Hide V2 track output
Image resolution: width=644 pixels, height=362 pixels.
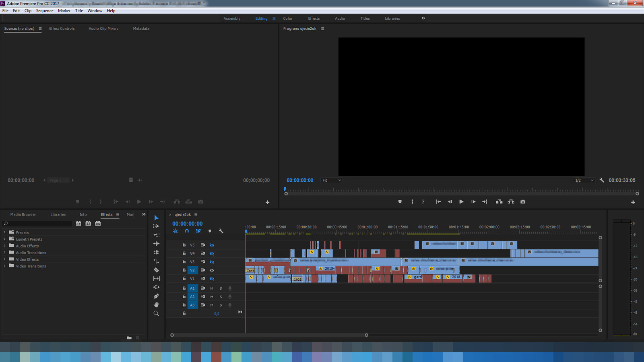212,270
